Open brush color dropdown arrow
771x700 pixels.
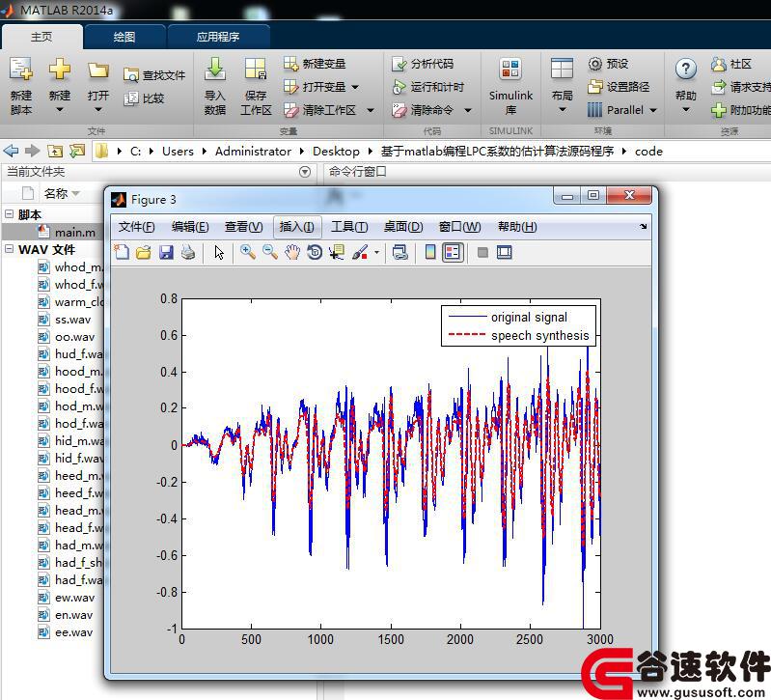click(x=376, y=253)
